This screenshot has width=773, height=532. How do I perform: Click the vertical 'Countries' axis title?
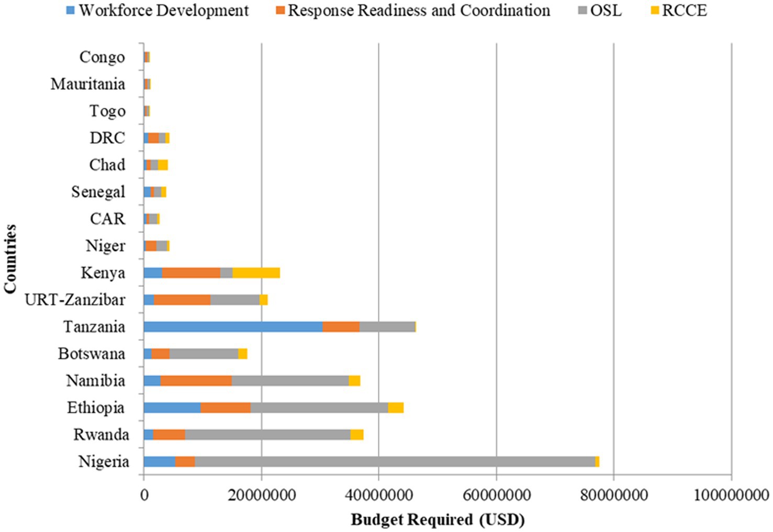tap(10, 259)
